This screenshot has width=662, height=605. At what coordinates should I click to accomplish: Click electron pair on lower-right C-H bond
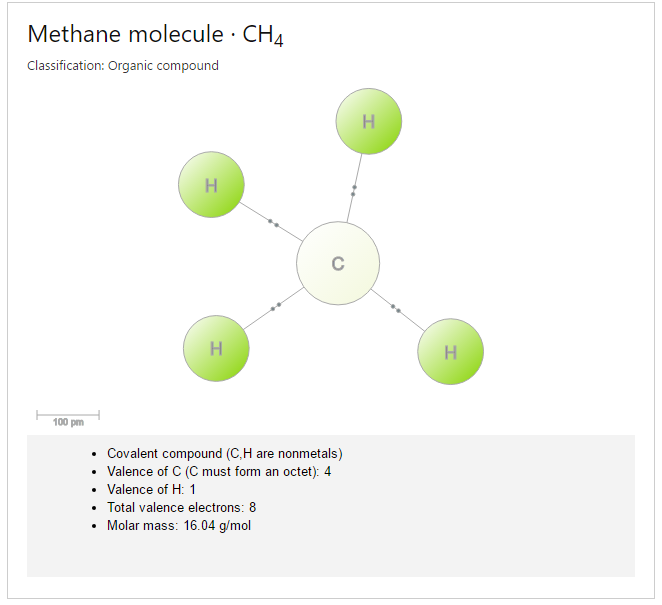pyautogui.click(x=396, y=309)
